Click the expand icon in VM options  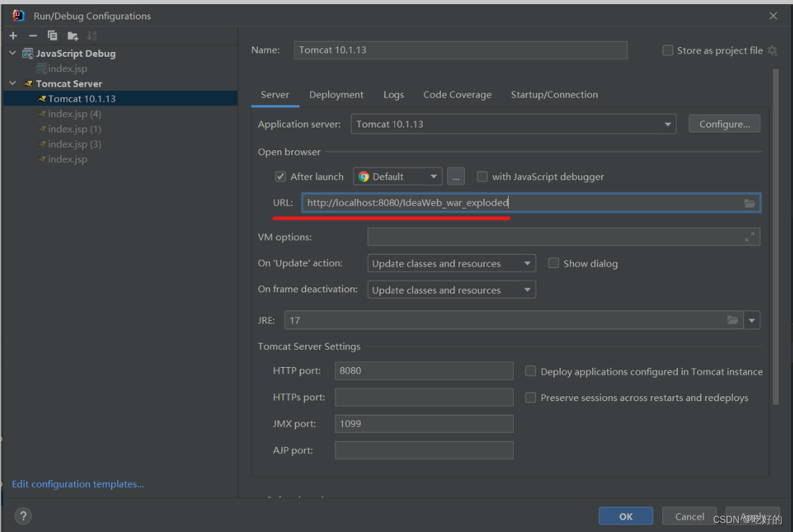749,236
